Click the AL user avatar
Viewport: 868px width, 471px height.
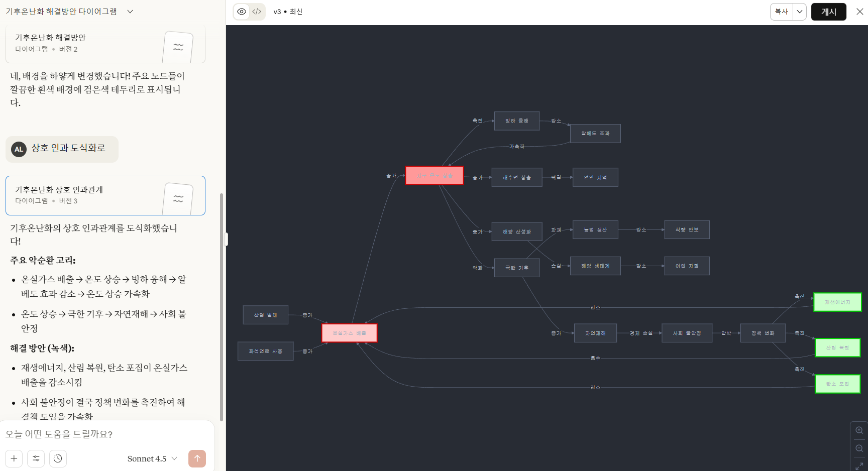[19, 149]
